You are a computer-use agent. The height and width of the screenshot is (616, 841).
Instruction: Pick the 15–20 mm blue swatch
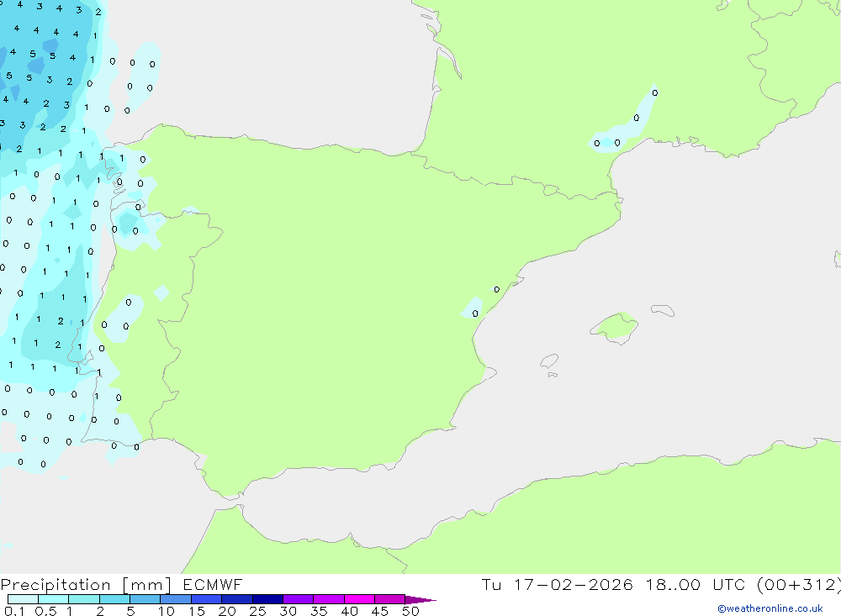click(207, 599)
